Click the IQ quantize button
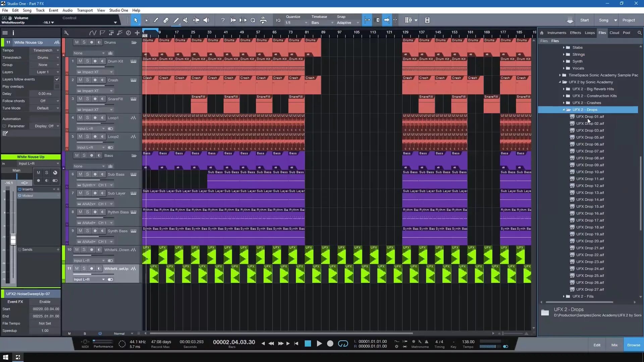The height and width of the screenshot is (362, 644). pos(278,20)
